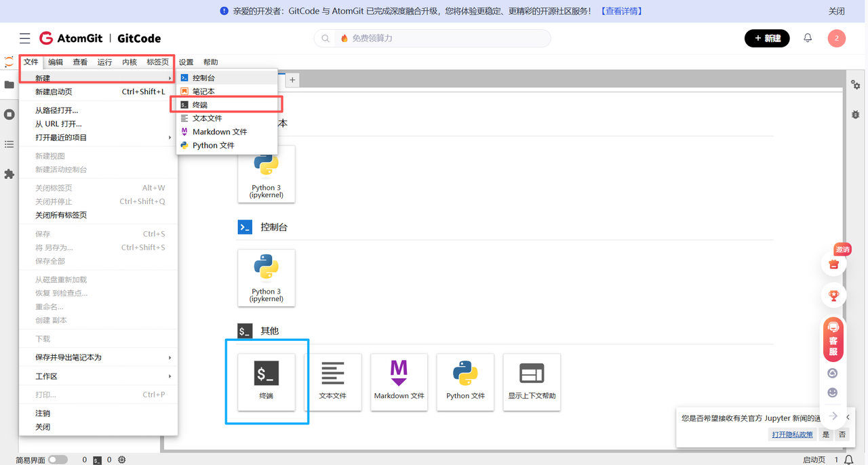Select 控制台 in the 新建 submenu
Viewport: 868px width, 465px height.
[227, 78]
